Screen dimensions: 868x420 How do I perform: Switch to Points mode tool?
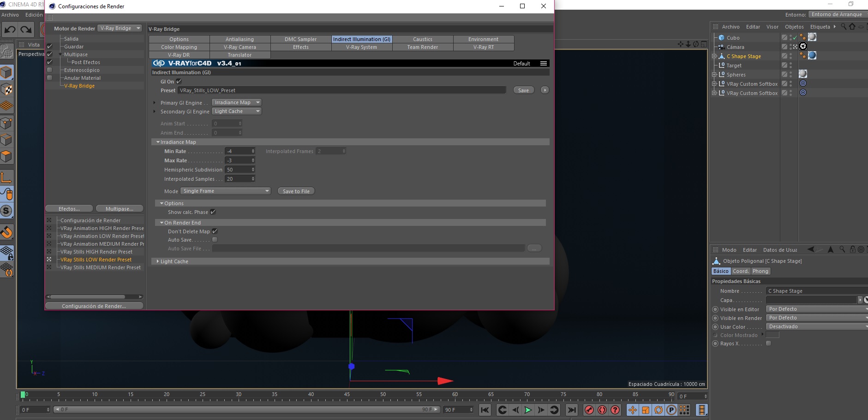point(6,123)
